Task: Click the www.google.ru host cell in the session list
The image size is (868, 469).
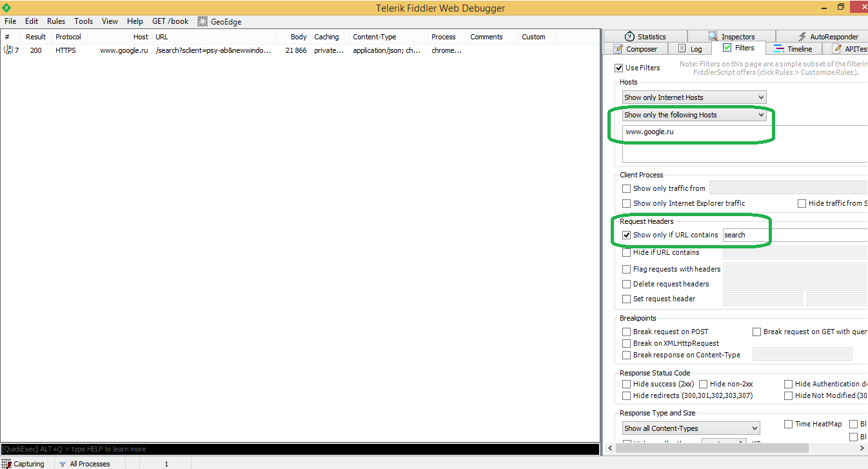Action: (x=124, y=50)
